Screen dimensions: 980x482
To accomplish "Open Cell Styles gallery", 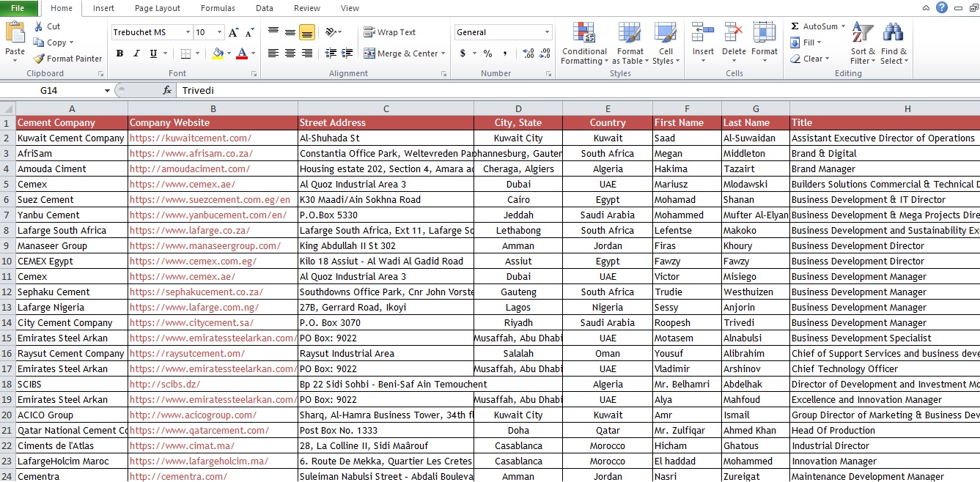I will point(666,43).
